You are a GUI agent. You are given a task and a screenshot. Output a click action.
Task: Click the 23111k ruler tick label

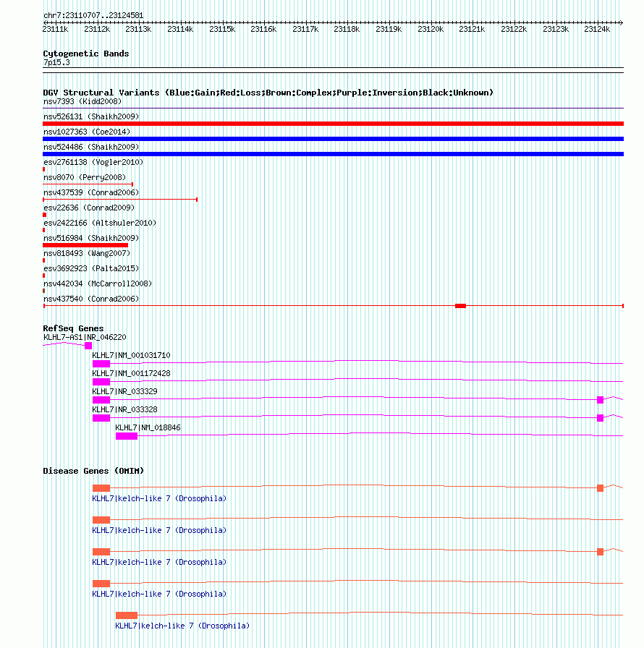56,30
